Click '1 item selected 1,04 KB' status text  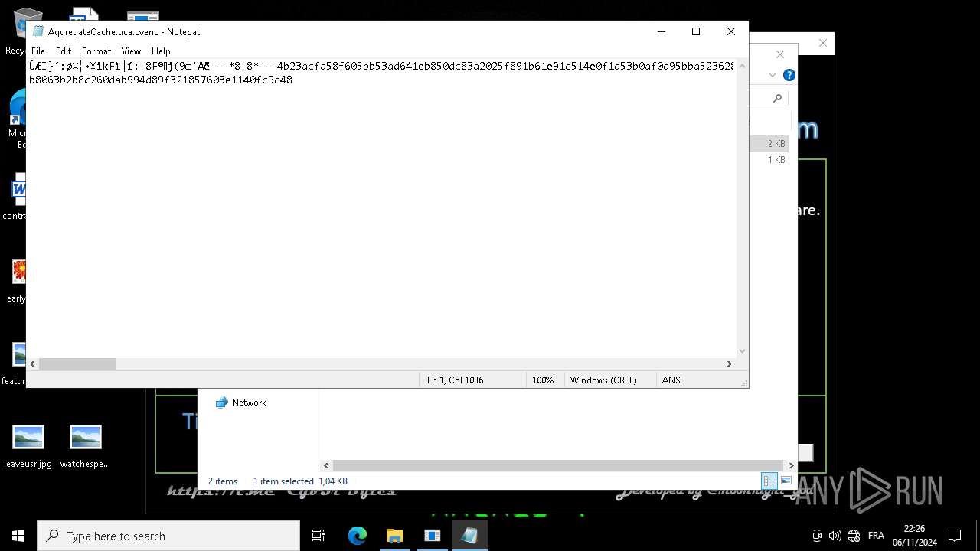pos(300,481)
